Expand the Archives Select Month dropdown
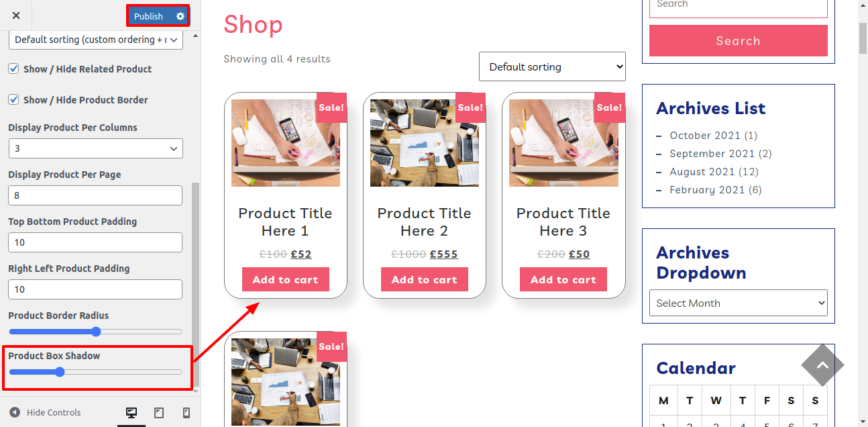 [739, 303]
